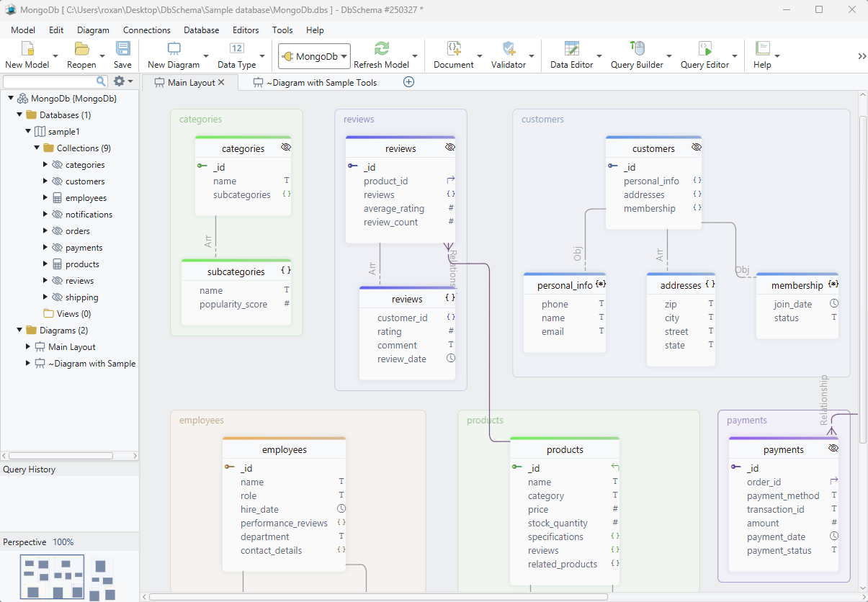This screenshot has height=602, width=868.
Task: Close the Main Layout tab
Action: [221, 82]
